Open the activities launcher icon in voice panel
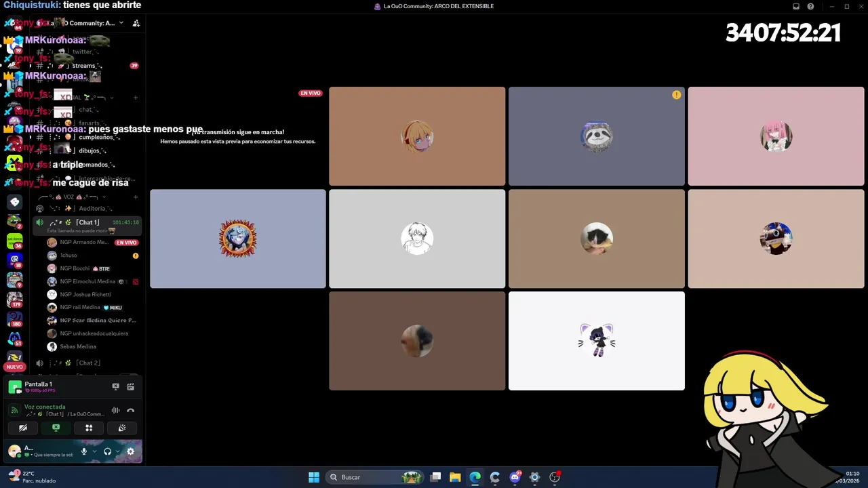This screenshot has width=868, height=488. [89, 428]
